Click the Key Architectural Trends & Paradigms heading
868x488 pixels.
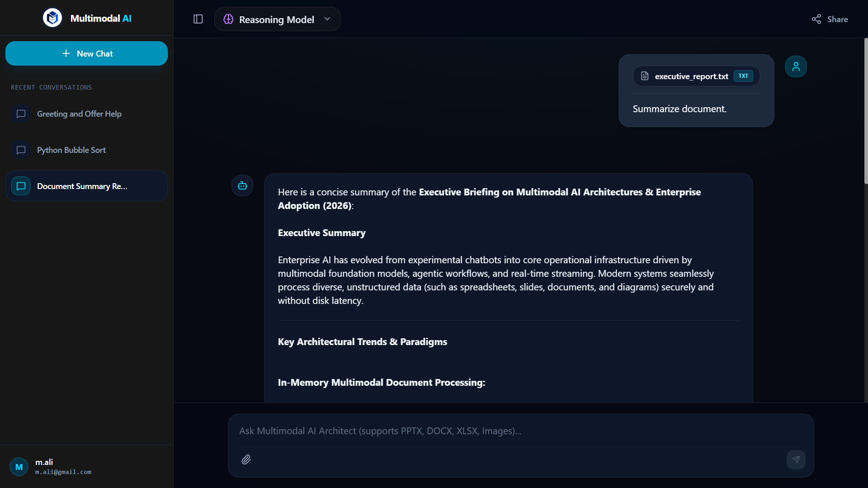click(363, 342)
